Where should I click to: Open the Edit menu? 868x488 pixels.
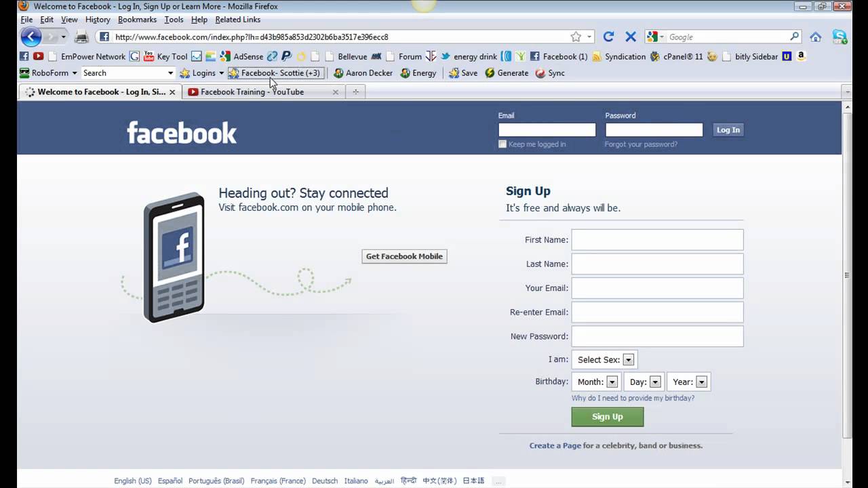click(x=47, y=20)
